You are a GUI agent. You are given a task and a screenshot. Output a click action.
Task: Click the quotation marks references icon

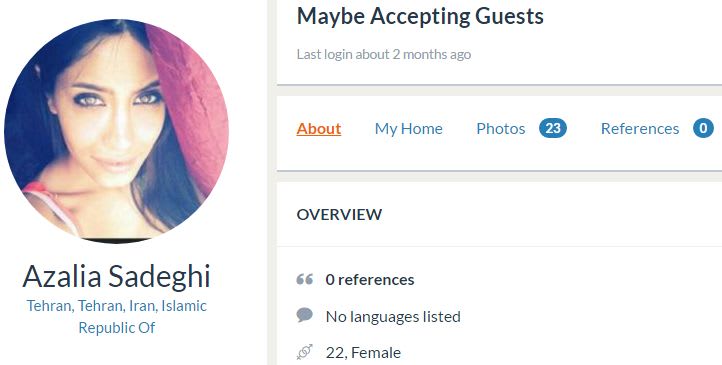[304, 279]
